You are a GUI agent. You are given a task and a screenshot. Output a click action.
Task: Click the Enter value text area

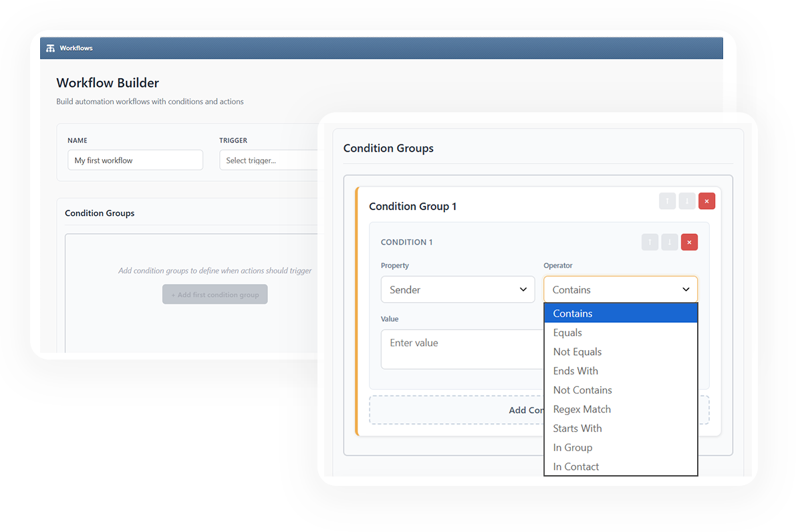click(x=461, y=349)
